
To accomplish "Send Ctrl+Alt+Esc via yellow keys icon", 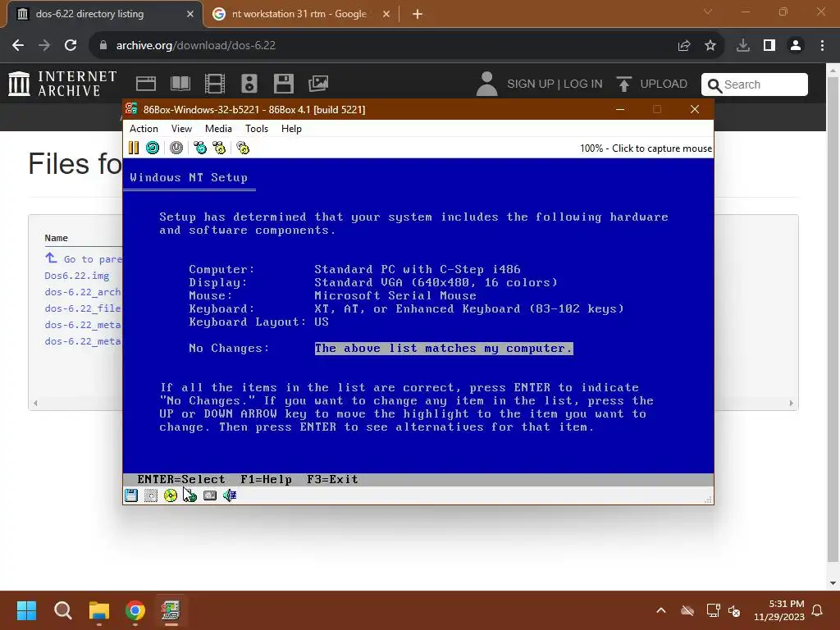I will 219,148.
